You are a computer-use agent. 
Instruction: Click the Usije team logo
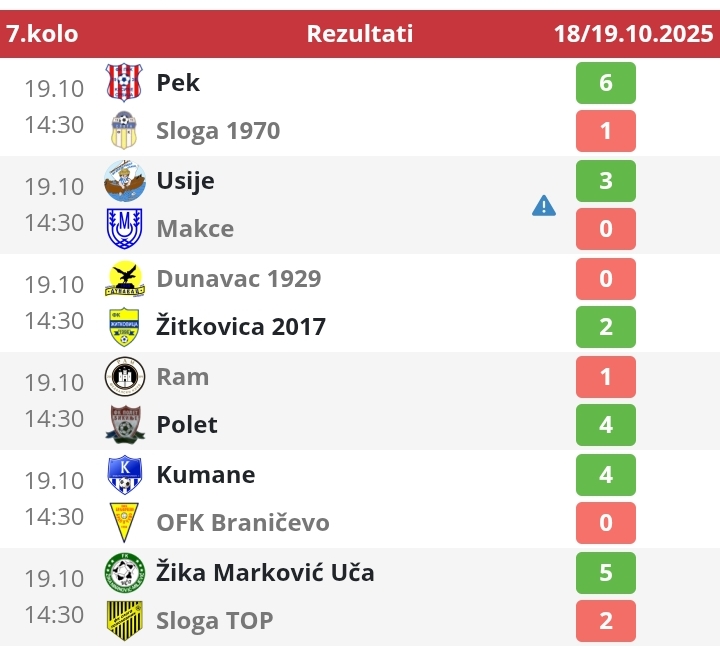coord(124,180)
